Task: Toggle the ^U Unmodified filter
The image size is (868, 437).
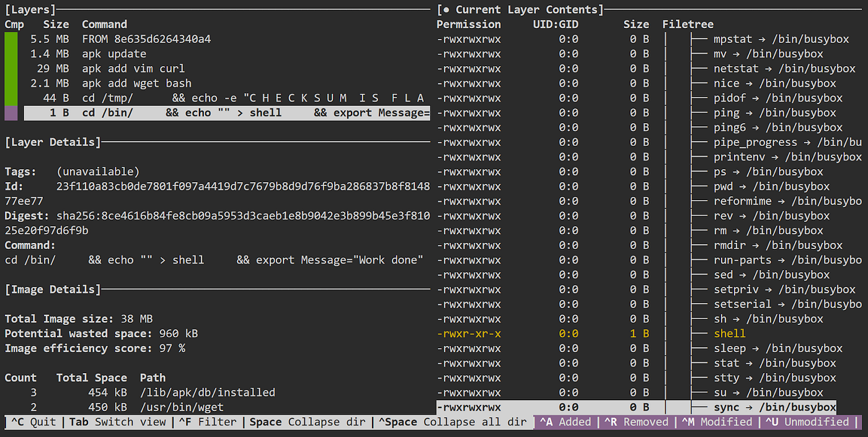Action: tap(807, 422)
